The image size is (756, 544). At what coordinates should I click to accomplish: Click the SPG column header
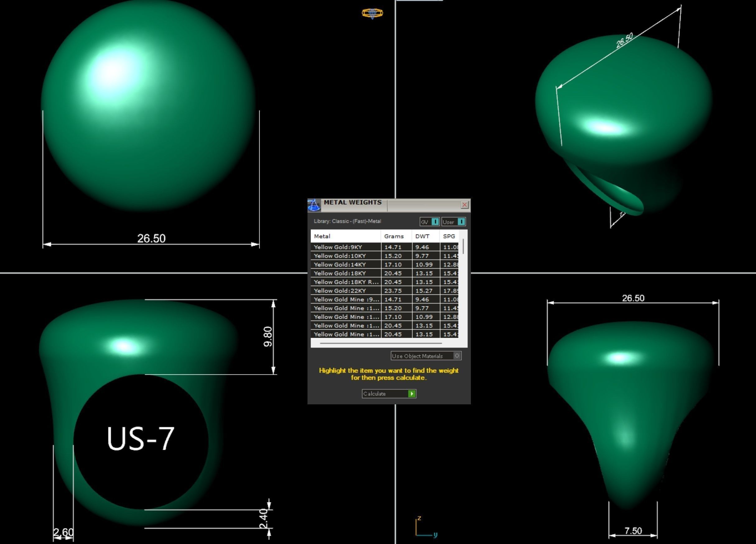[x=449, y=236]
